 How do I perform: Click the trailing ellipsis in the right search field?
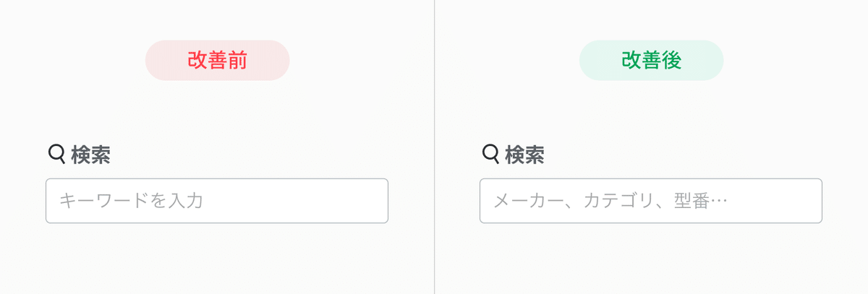click(718, 202)
